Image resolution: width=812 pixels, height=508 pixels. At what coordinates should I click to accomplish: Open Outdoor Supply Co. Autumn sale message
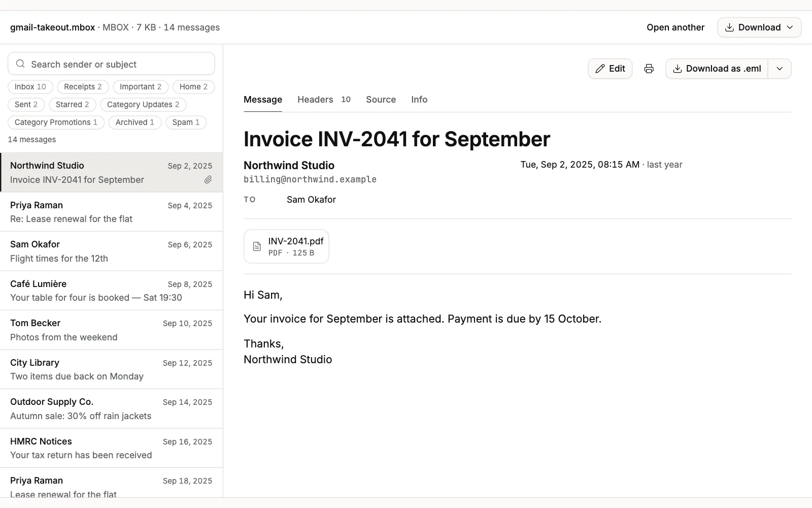click(x=111, y=408)
